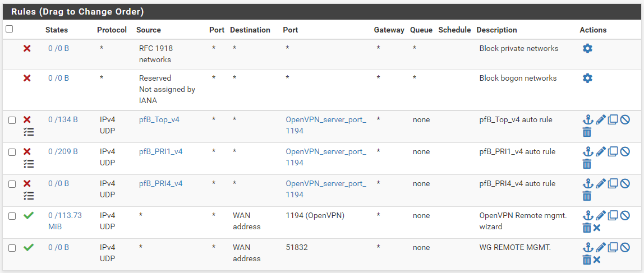Toggle the select-all checkbox in header
This screenshot has width=644, height=273.
point(10,29)
